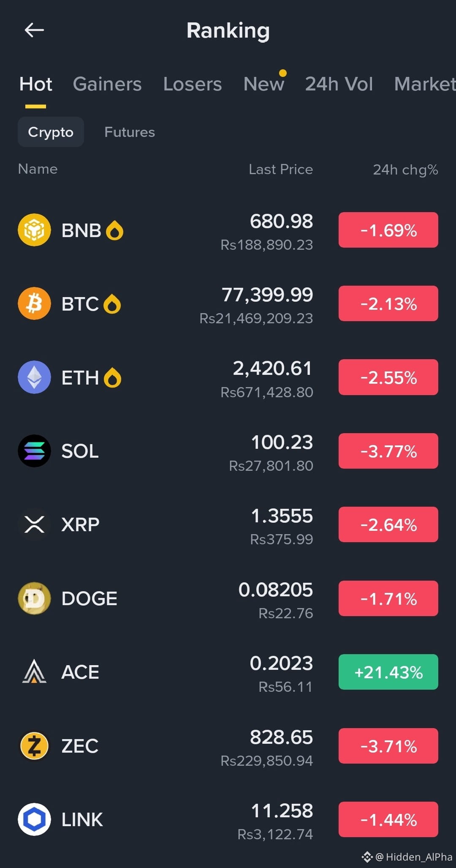Image resolution: width=456 pixels, height=868 pixels.
Task: Tap SOL's -3.77% change badge
Action: click(x=388, y=451)
